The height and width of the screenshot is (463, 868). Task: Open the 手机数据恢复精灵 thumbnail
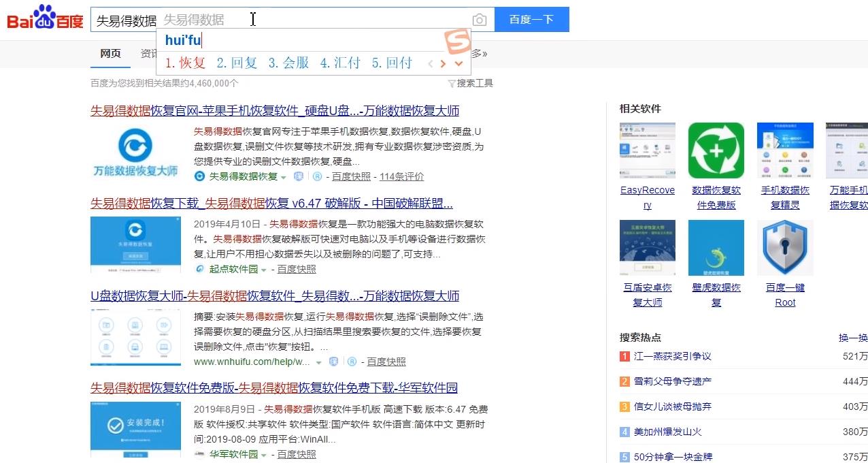click(x=785, y=150)
